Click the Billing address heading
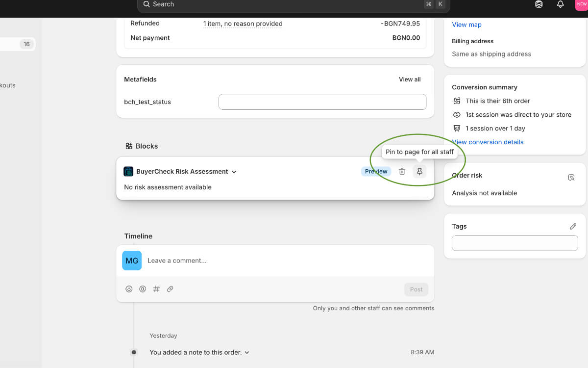 pyautogui.click(x=472, y=41)
